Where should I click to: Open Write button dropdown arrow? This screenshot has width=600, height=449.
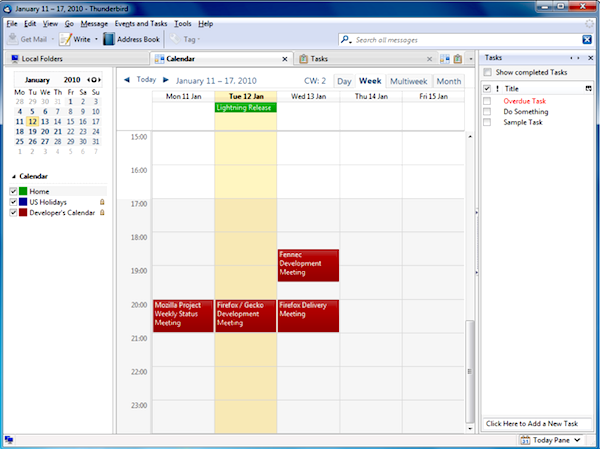pos(96,39)
